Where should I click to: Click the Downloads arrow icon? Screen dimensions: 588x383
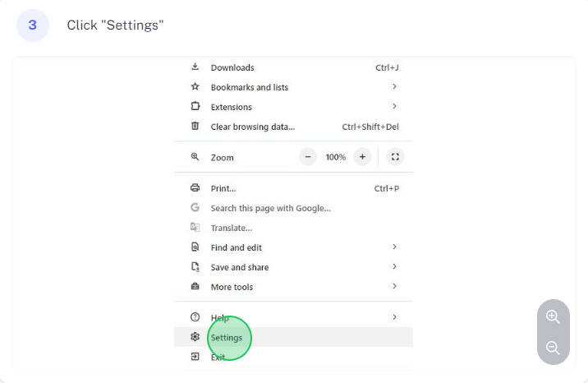click(195, 67)
